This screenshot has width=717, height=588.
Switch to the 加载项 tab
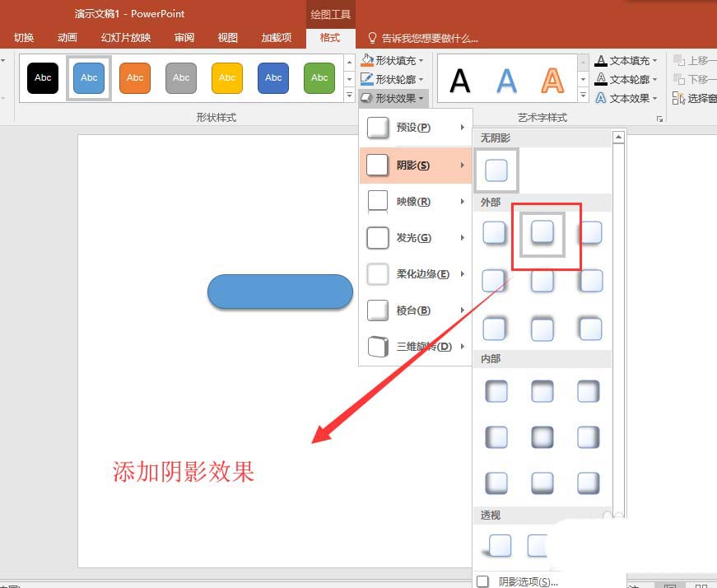277,38
